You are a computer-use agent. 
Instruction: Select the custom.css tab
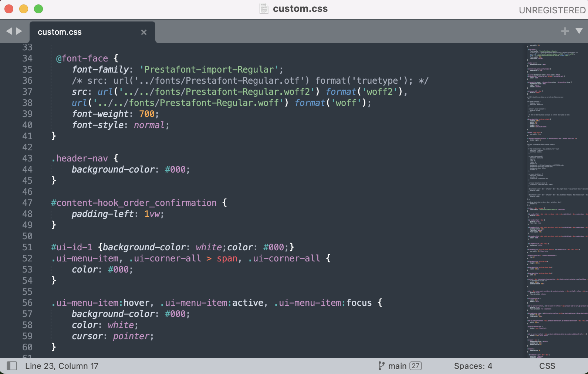(60, 32)
